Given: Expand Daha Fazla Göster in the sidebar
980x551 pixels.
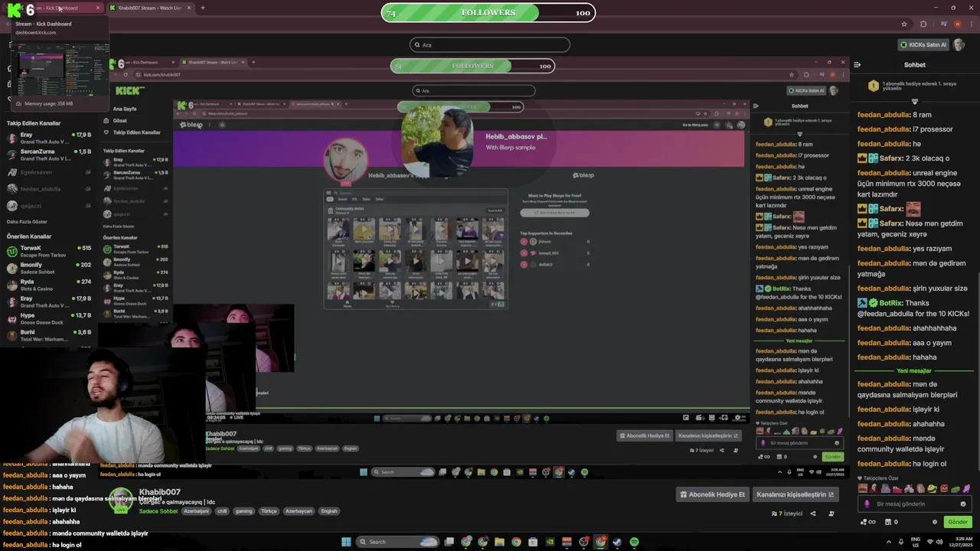Looking at the screenshot, I should coord(26,221).
